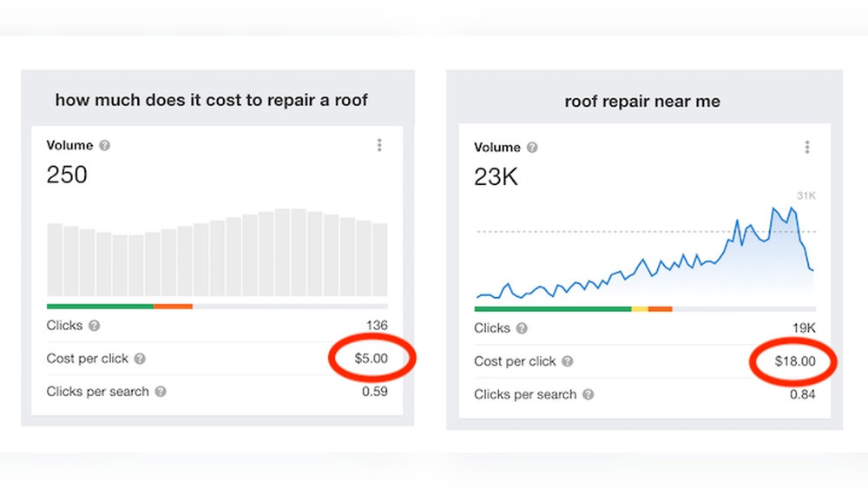Click the 0.59 clicks per search value
This screenshot has height=489, width=868.
pyautogui.click(x=375, y=392)
